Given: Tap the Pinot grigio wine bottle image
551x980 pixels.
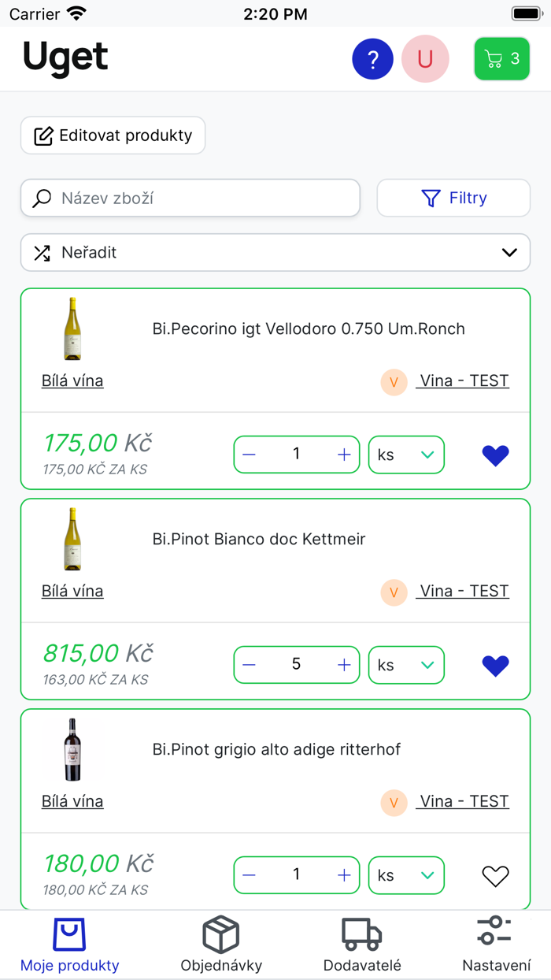Looking at the screenshot, I should [73, 749].
